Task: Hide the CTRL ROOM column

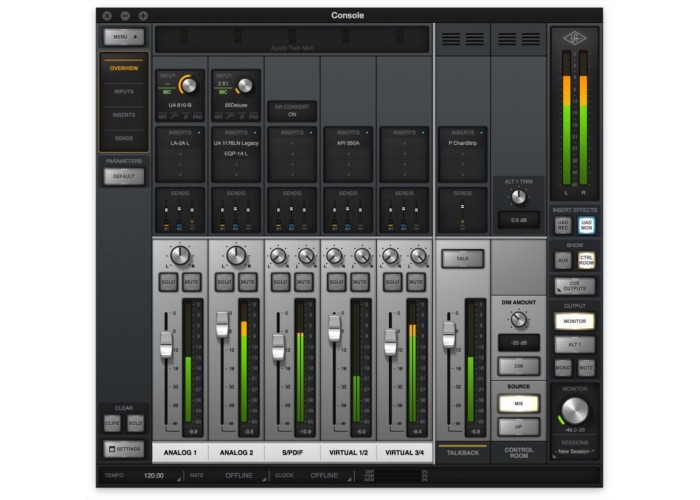Action: (x=587, y=260)
